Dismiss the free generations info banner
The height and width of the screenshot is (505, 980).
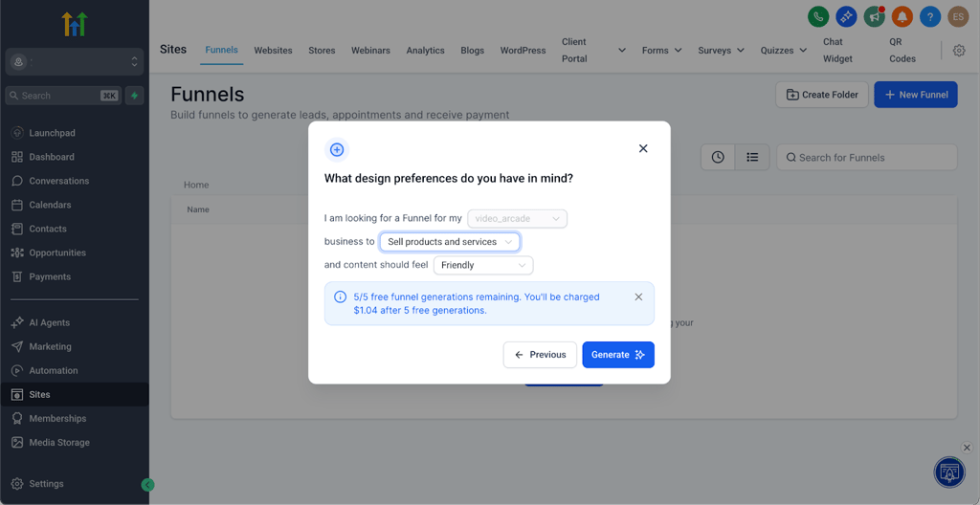pyautogui.click(x=638, y=296)
